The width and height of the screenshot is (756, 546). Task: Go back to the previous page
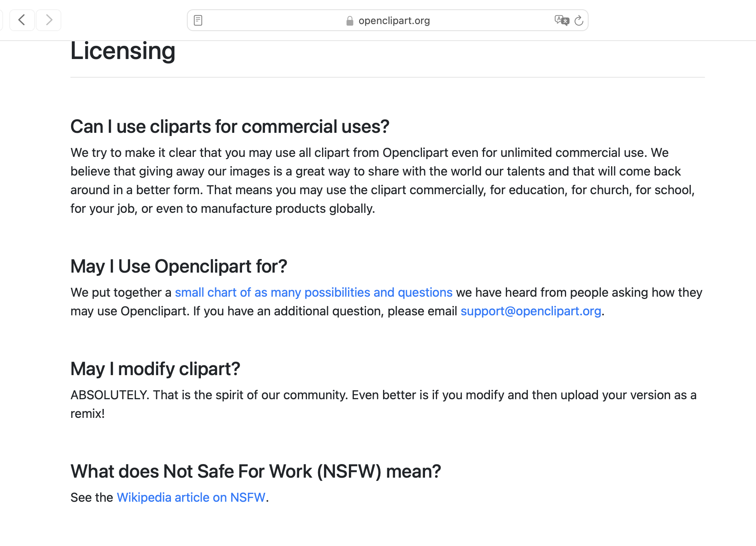point(22,20)
